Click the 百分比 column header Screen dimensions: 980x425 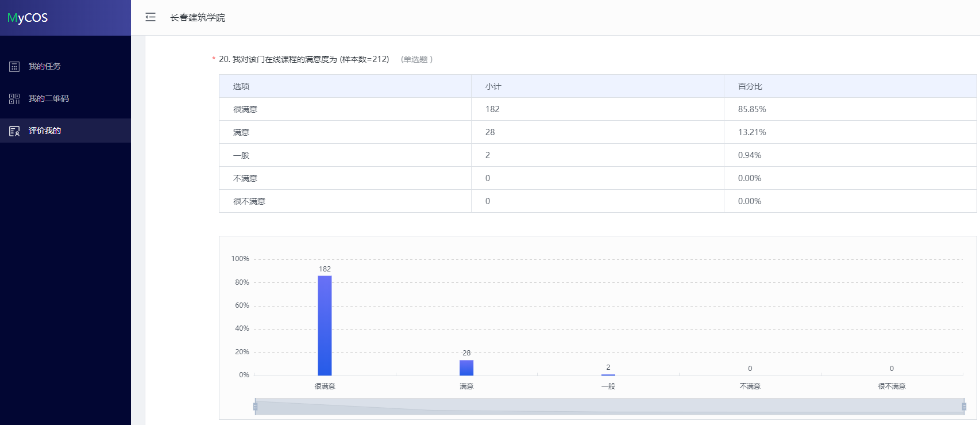tap(750, 86)
